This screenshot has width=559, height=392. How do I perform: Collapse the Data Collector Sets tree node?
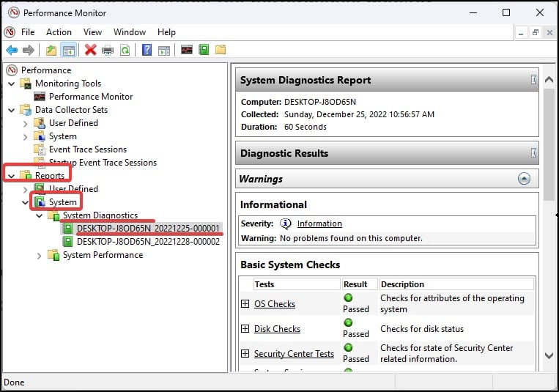pyautogui.click(x=12, y=110)
